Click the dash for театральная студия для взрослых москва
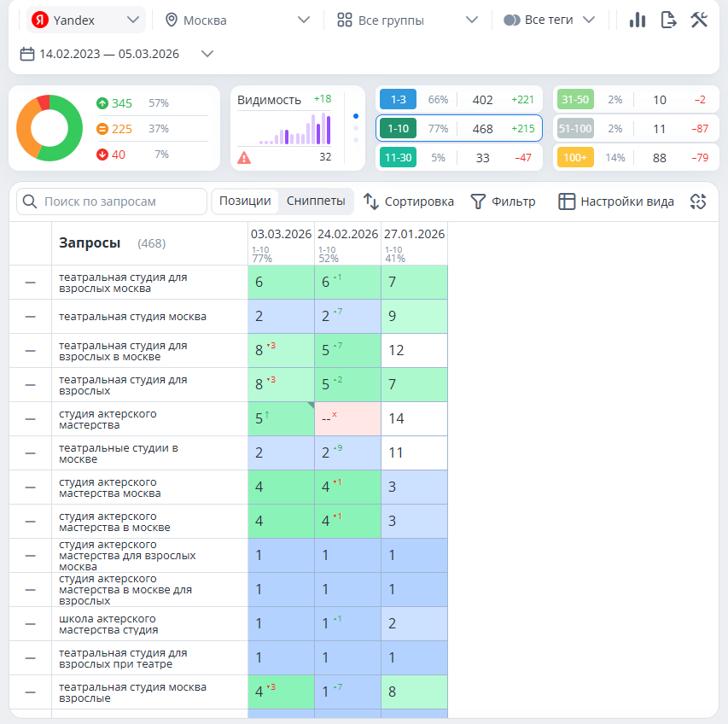The height and width of the screenshot is (724, 728). pos(30,283)
